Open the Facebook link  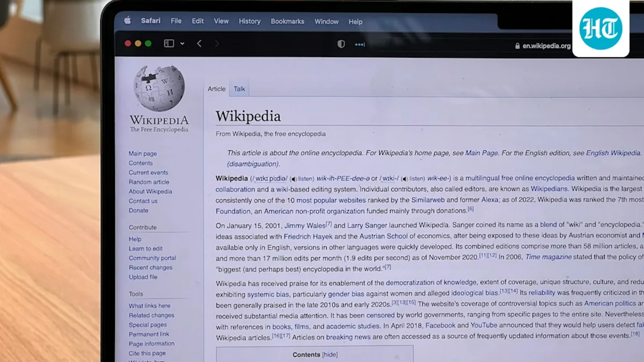point(440,325)
